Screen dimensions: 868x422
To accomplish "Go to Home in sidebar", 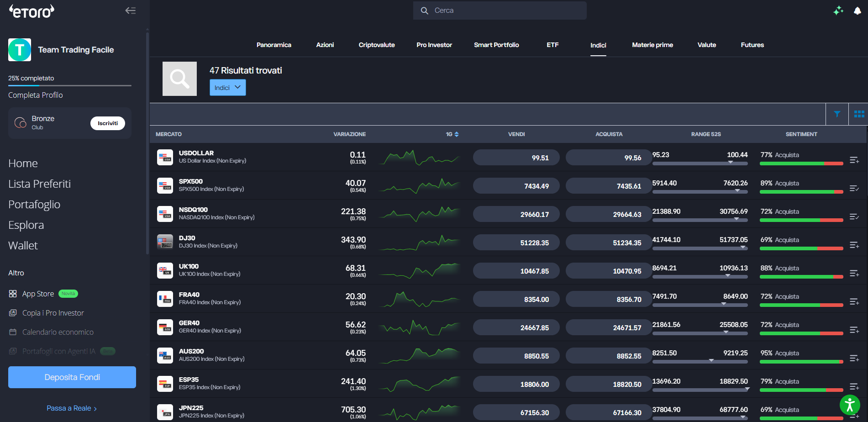I will click(23, 164).
